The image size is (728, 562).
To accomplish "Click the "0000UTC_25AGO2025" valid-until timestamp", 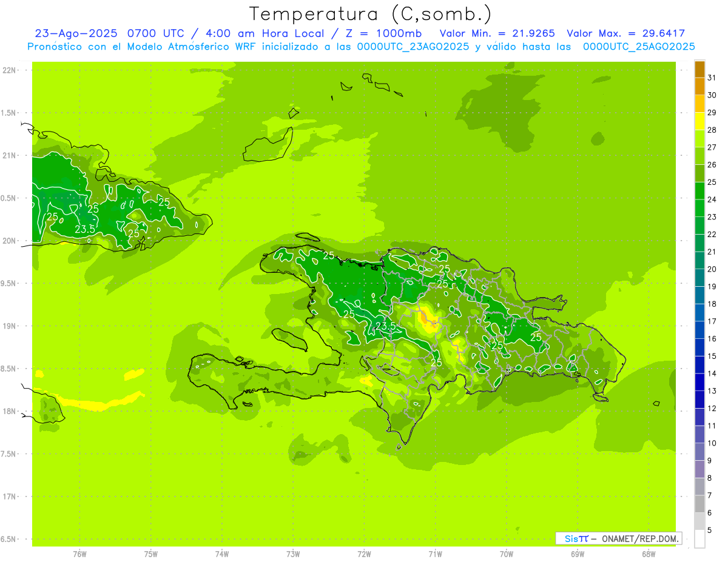I will click(x=639, y=47).
